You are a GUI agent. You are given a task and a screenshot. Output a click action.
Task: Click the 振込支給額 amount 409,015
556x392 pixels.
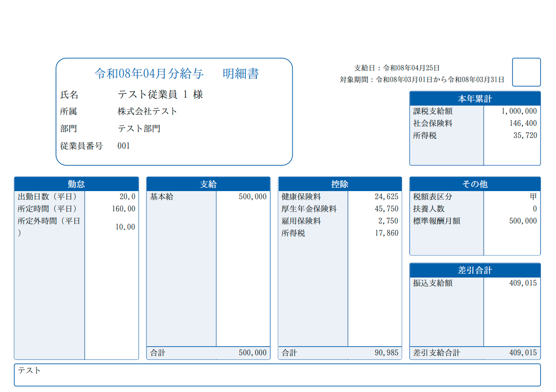coord(523,283)
